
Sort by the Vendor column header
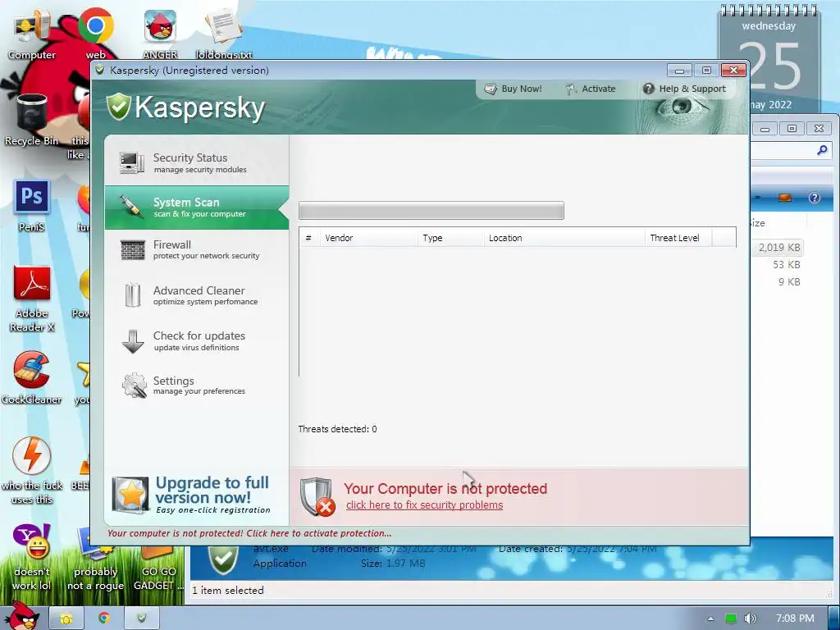point(368,238)
